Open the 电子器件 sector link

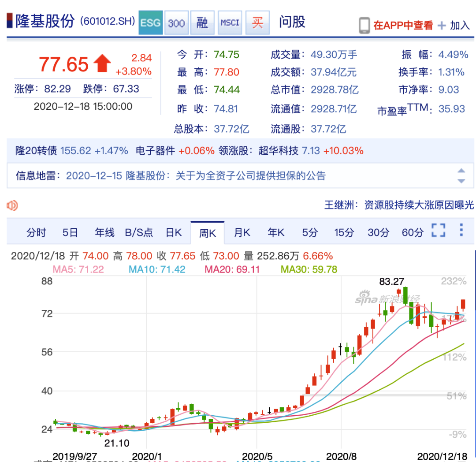(x=155, y=151)
